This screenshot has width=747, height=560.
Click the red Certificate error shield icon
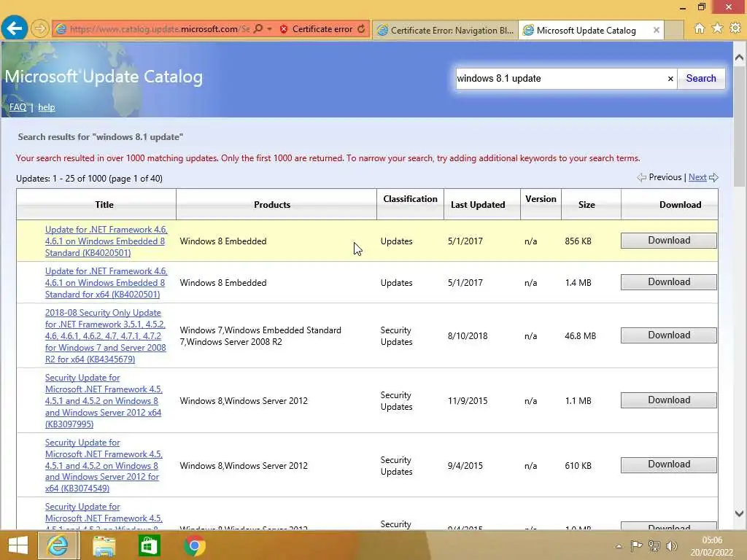pyautogui.click(x=284, y=29)
